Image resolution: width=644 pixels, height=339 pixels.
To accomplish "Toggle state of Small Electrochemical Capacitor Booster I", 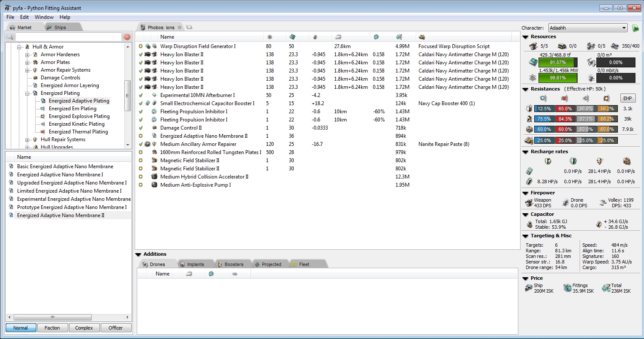I will click(x=141, y=103).
